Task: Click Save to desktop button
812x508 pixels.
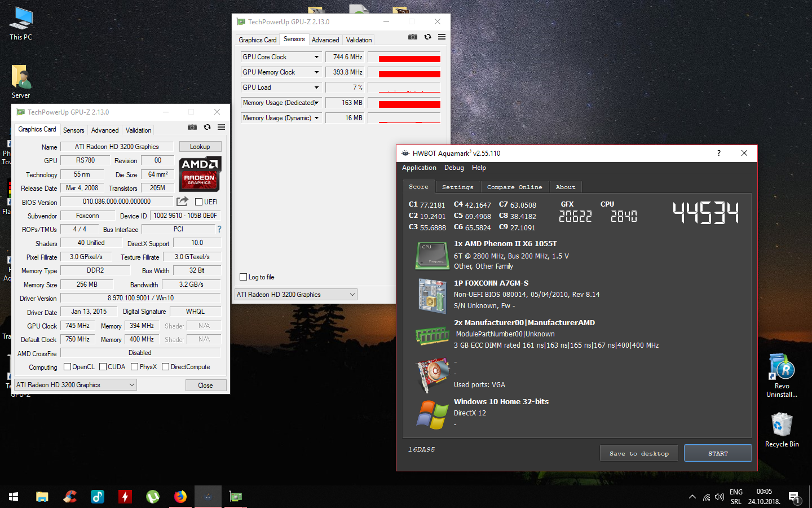Action: [639, 453]
